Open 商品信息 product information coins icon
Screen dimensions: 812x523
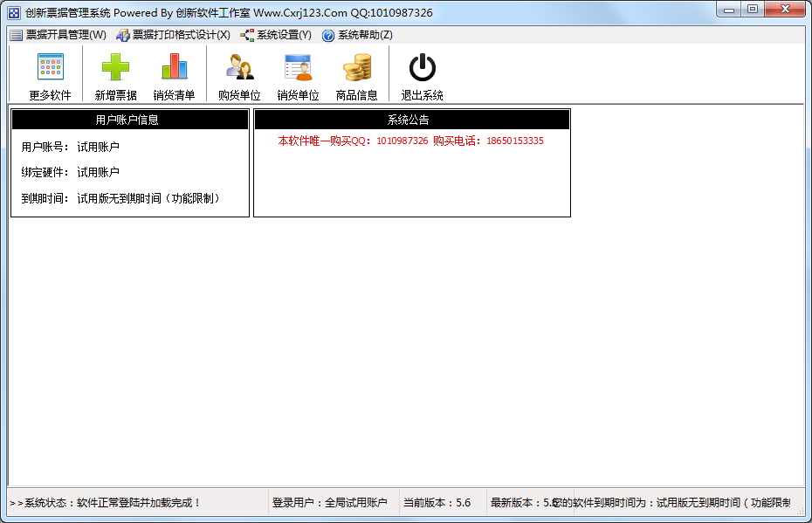click(x=358, y=65)
